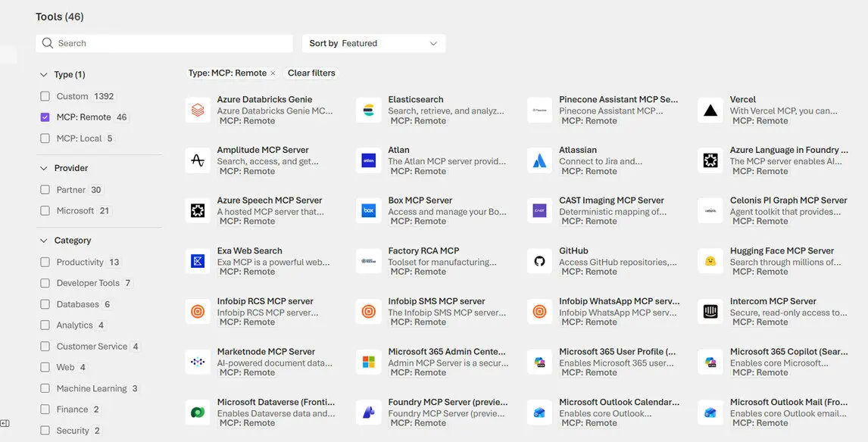This screenshot has height=442, width=868.
Task: Open the Pinecone Assistant MCP Server title
Action: (618, 100)
